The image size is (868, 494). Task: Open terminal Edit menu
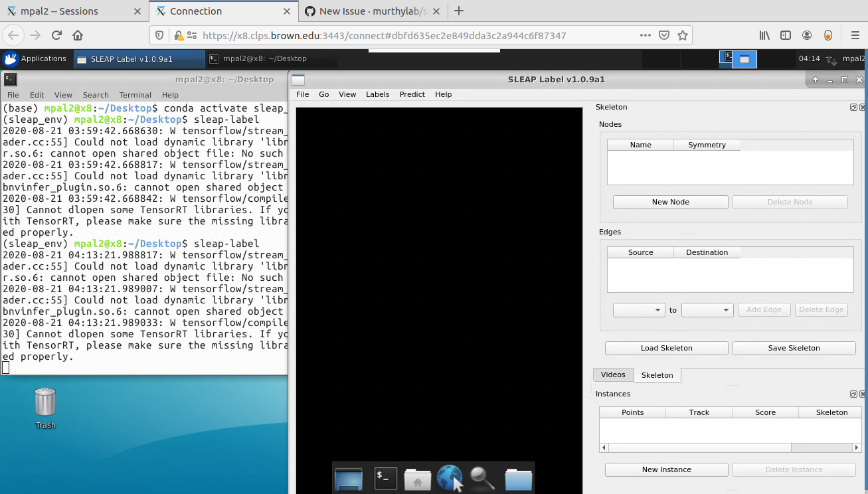[37, 95]
